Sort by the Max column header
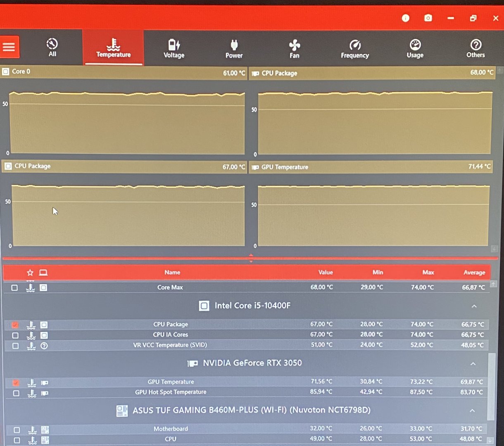504x446 pixels. (x=428, y=273)
